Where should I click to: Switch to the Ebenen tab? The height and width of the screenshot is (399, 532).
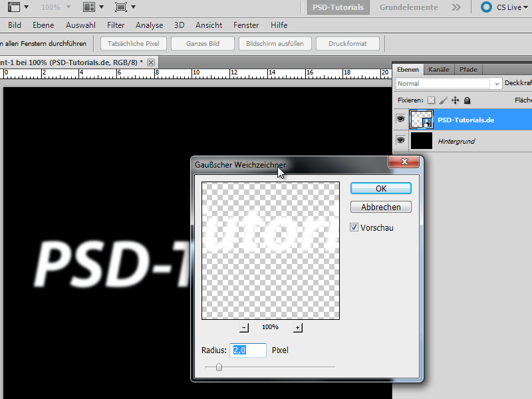click(x=408, y=70)
